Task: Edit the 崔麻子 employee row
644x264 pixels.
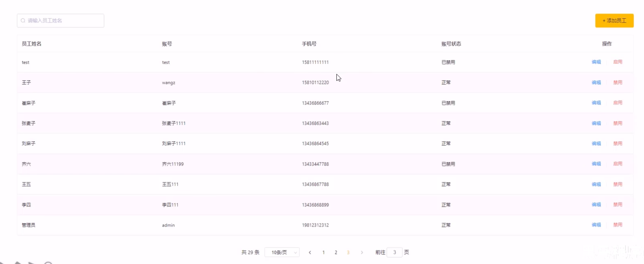Action: click(x=596, y=103)
